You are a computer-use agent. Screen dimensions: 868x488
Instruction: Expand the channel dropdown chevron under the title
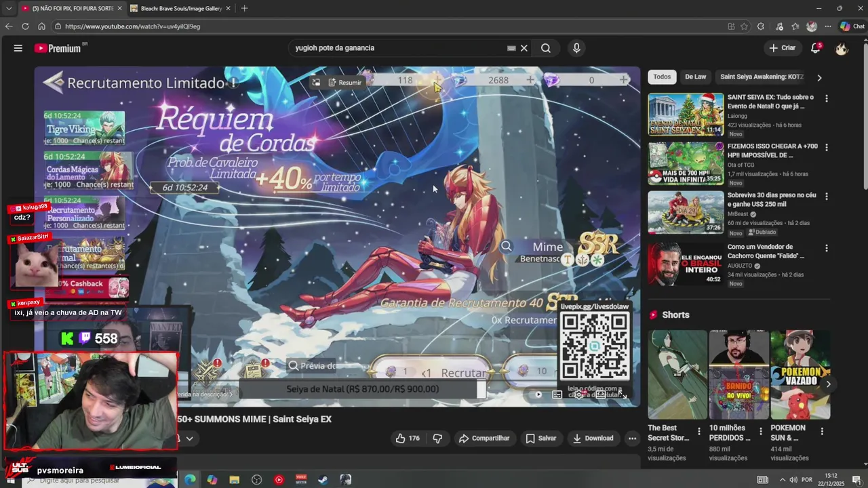click(x=189, y=439)
